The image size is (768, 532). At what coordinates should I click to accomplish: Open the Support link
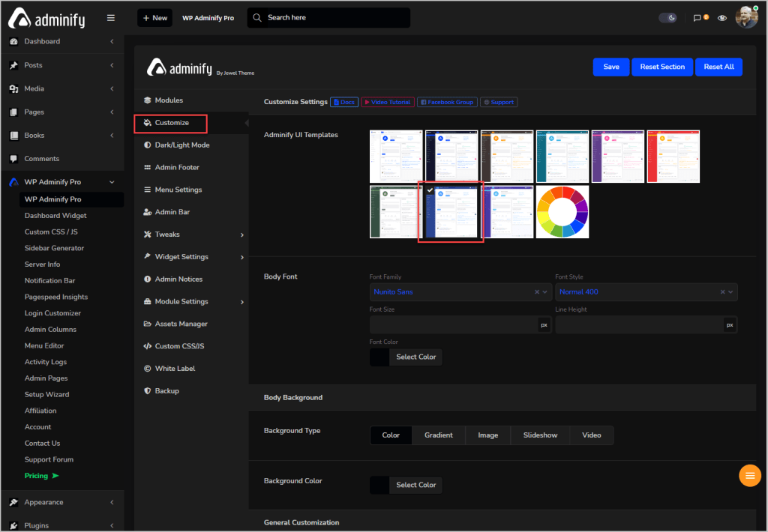(x=499, y=103)
